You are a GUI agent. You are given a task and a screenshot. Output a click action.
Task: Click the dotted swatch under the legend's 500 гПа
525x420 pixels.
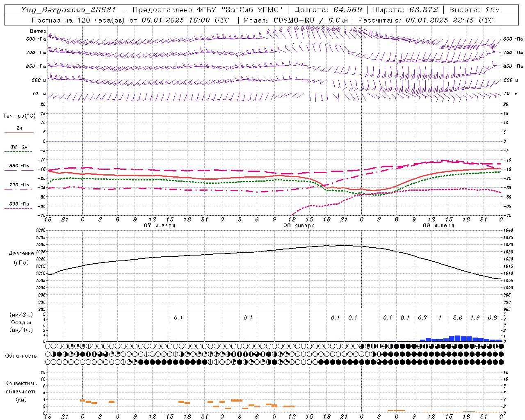(x=19, y=209)
